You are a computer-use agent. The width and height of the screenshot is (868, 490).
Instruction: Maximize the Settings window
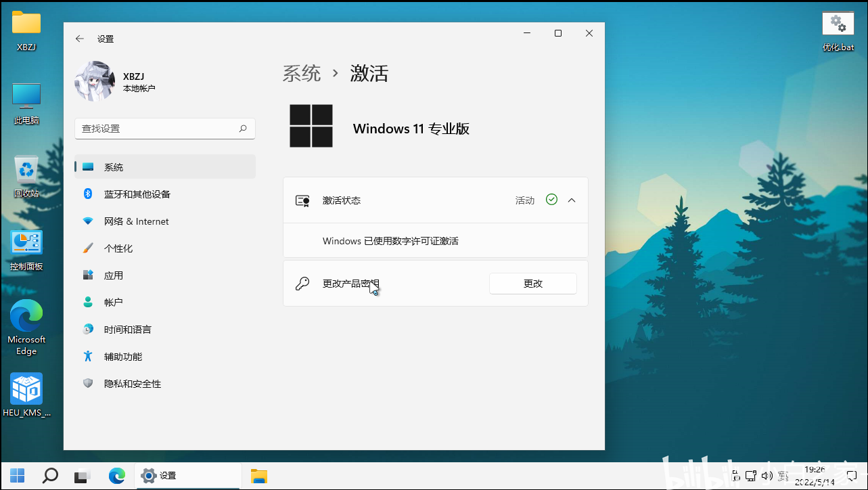558,33
